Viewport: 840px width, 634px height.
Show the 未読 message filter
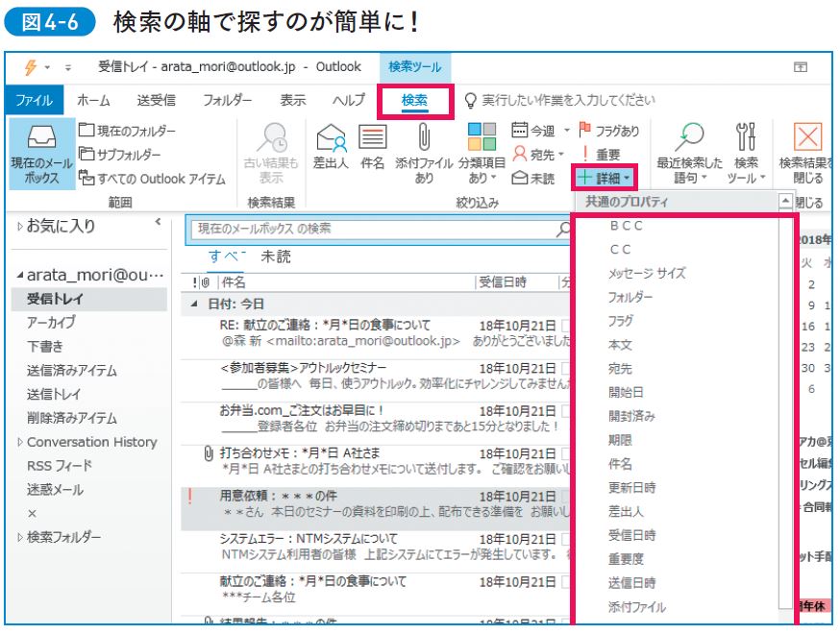tap(276, 256)
